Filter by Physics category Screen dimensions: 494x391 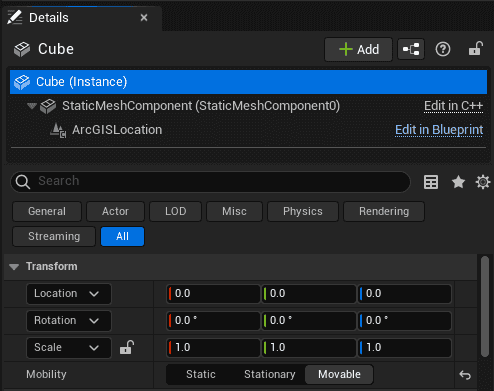click(303, 211)
